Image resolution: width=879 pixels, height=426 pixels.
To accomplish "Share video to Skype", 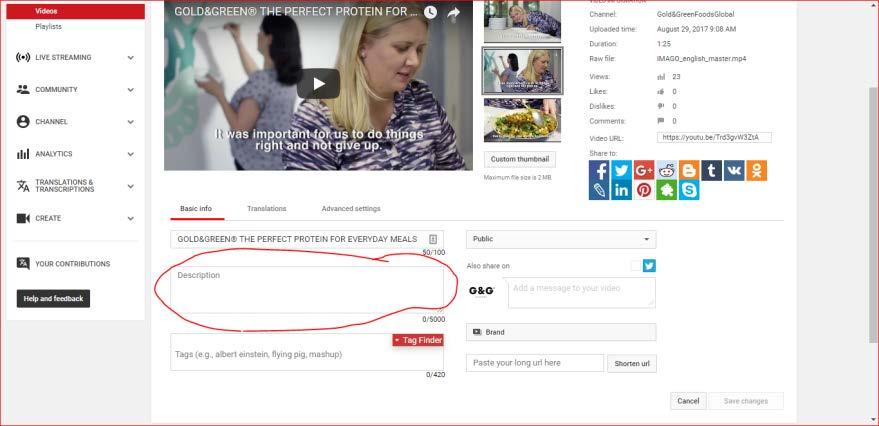I will pos(689,190).
